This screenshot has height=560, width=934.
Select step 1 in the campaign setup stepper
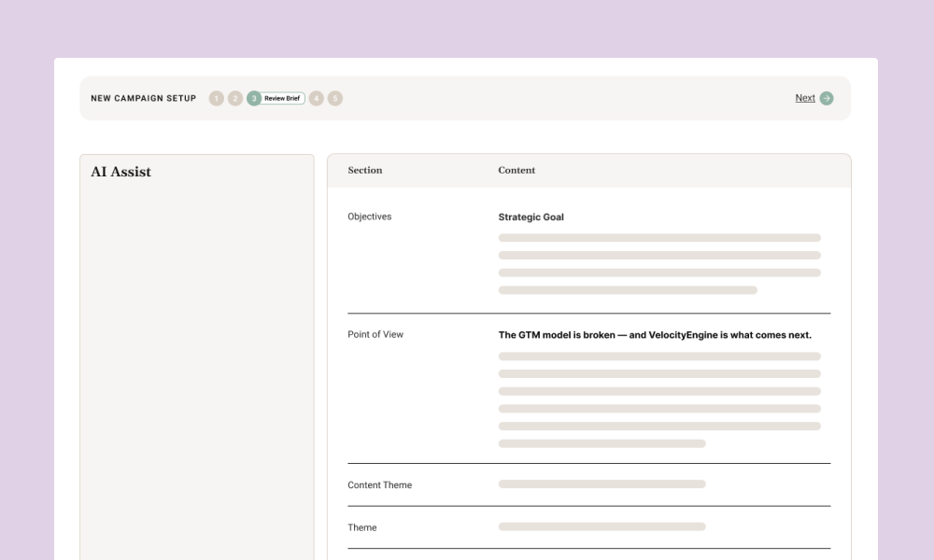pyautogui.click(x=216, y=98)
